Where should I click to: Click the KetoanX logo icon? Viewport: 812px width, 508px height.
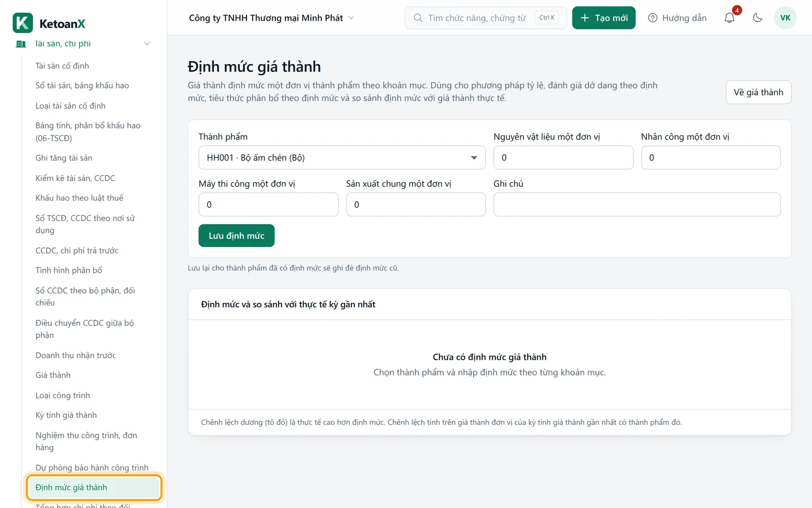click(x=22, y=23)
